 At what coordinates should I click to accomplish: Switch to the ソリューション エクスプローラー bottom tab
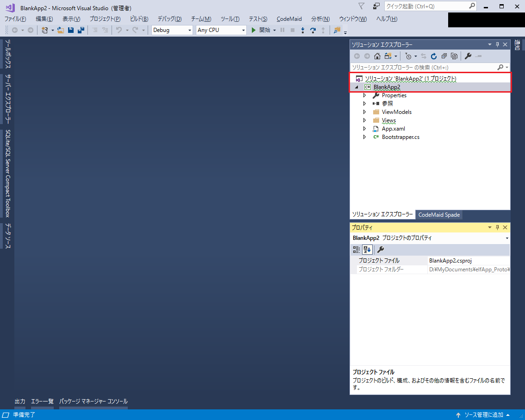click(x=382, y=214)
